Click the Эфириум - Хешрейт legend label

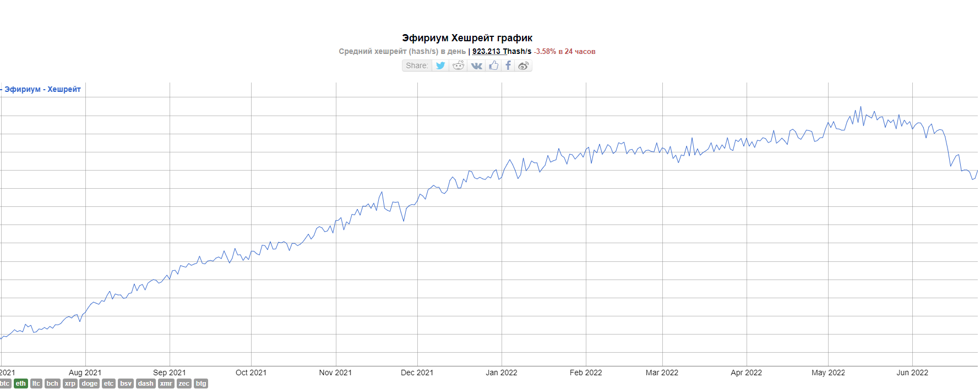pos(42,89)
